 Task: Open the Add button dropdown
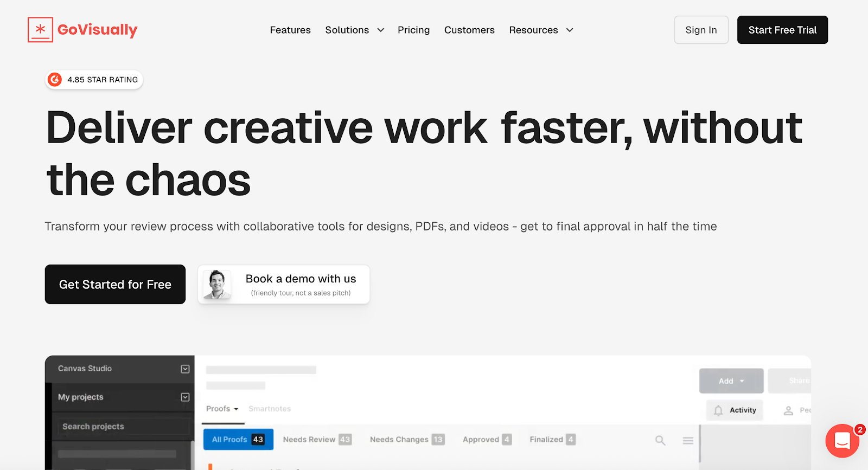(731, 381)
